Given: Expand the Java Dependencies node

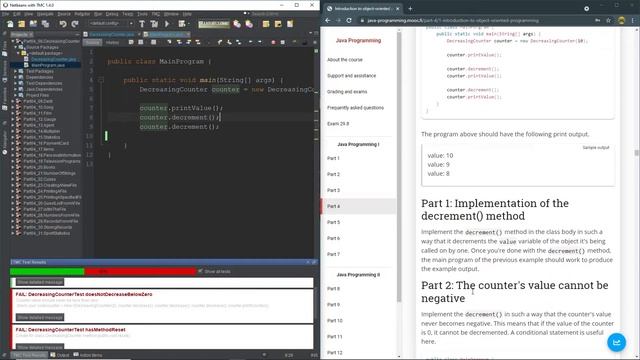Looking at the screenshot, I should pyautogui.click(x=16, y=89).
